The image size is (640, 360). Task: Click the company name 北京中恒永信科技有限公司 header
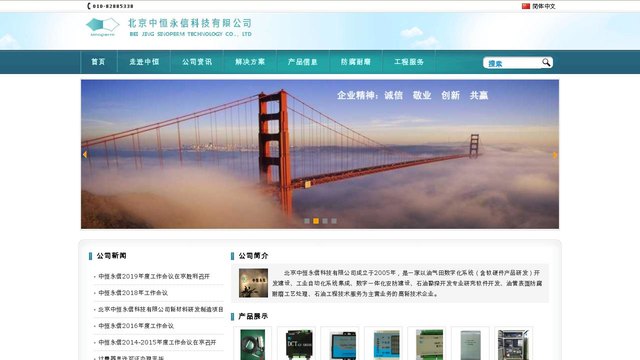[x=190, y=23]
